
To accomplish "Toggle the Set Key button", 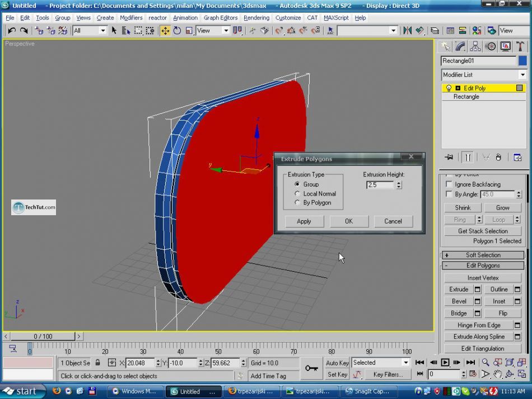I will coord(337,374).
